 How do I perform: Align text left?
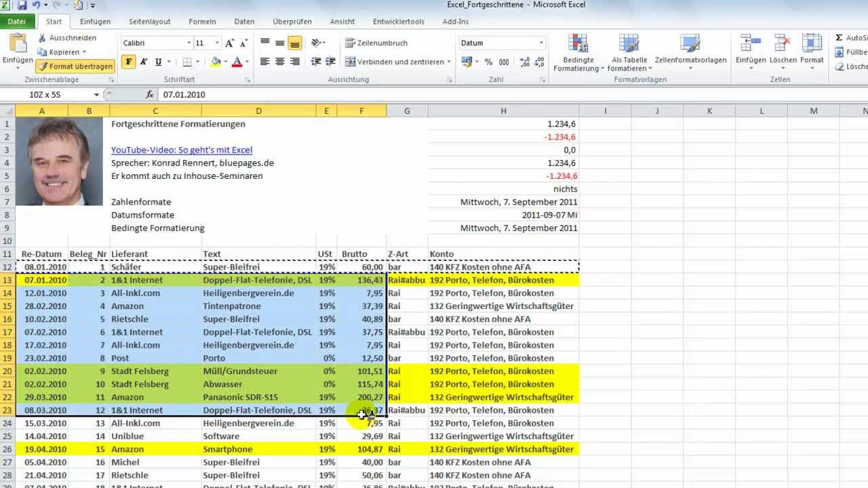tap(264, 62)
